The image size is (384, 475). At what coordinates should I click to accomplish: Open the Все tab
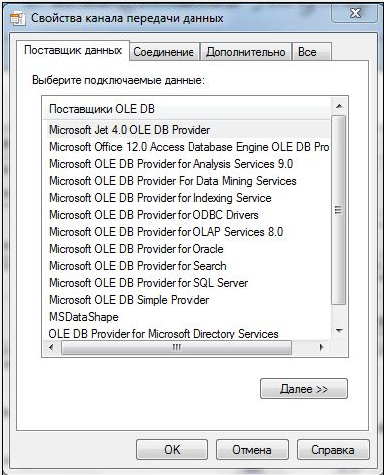point(312,52)
